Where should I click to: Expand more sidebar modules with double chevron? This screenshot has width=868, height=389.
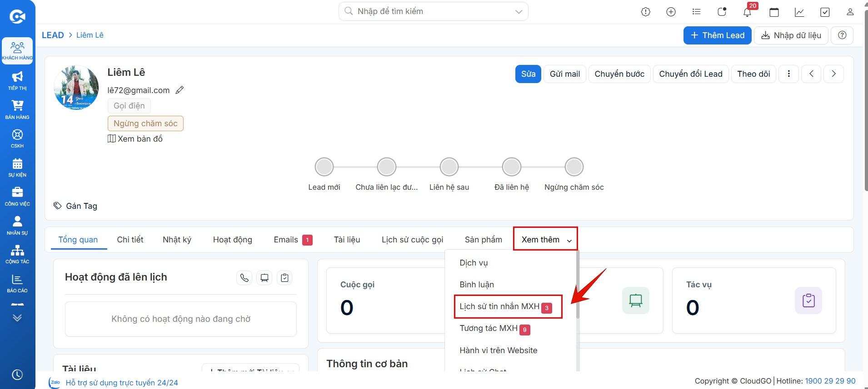coord(17,318)
